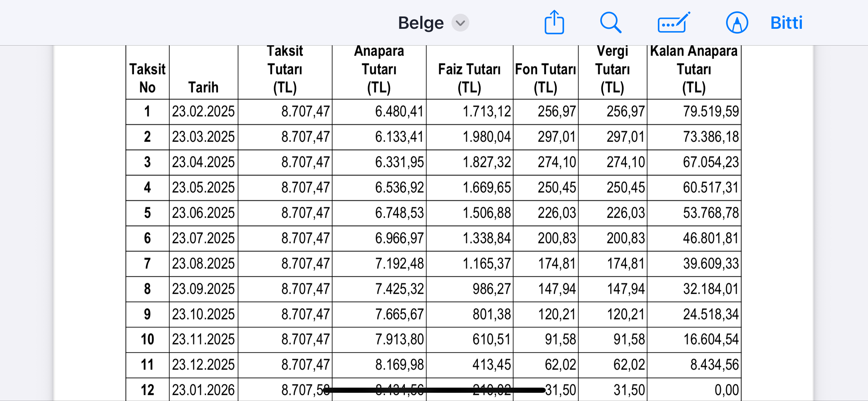Select the 6.536,92 principal amount cell
The image size is (868, 401).
click(399, 188)
